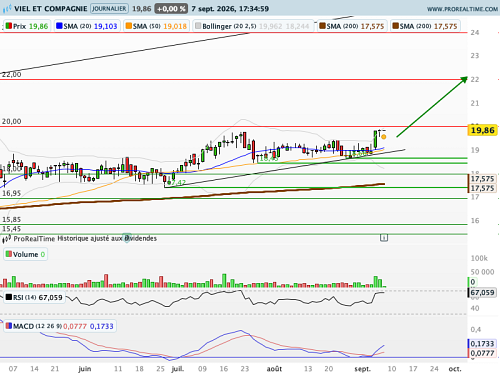Click the 20,00 resistance level label
This screenshot has height=375, width=500.
(12, 121)
